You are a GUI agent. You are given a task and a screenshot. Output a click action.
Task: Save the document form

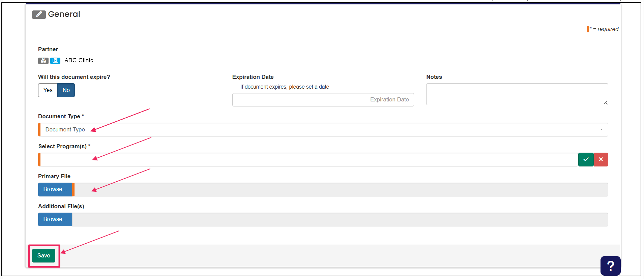pyautogui.click(x=43, y=256)
